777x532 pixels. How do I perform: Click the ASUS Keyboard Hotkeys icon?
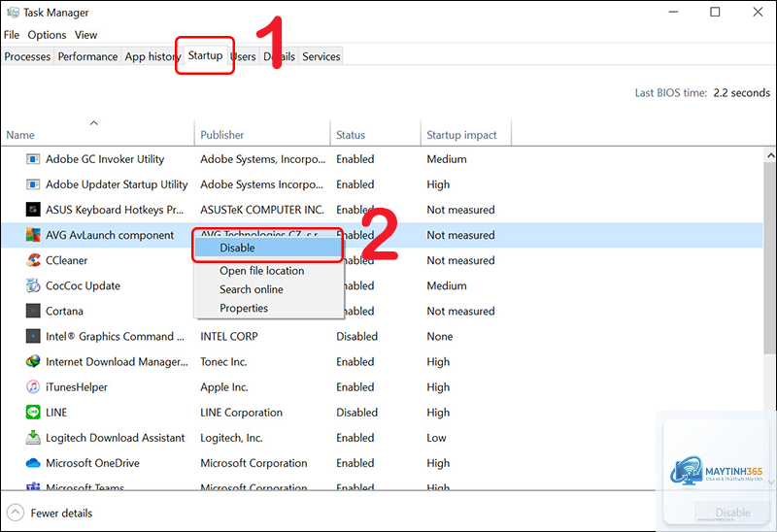point(33,210)
